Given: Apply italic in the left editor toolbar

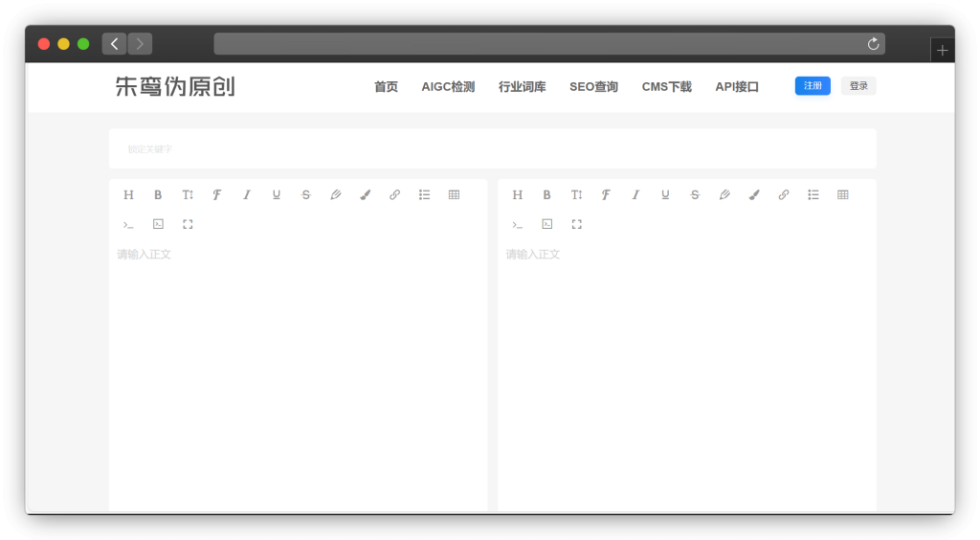Looking at the screenshot, I should [x=247, y=195].
